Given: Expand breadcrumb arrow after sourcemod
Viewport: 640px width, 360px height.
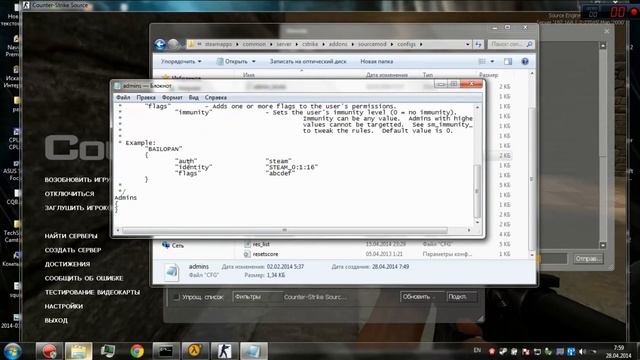Looking at the screenshot, I should 391,44.
